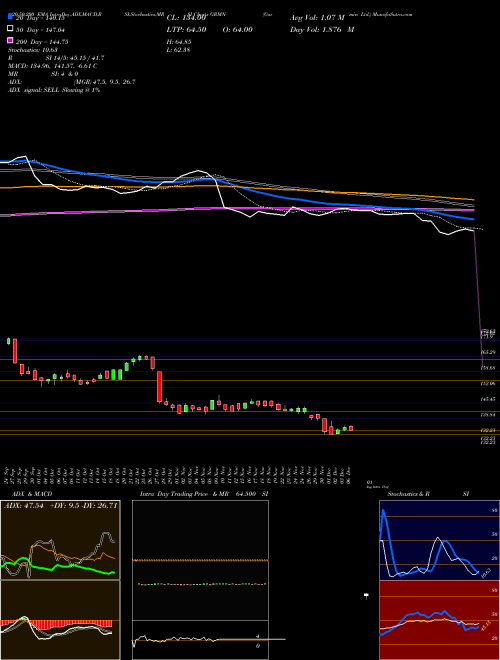This screenshot has width=500, height=660.
Task: Click the MACD values line in the header
Action: tap(53, 66)
